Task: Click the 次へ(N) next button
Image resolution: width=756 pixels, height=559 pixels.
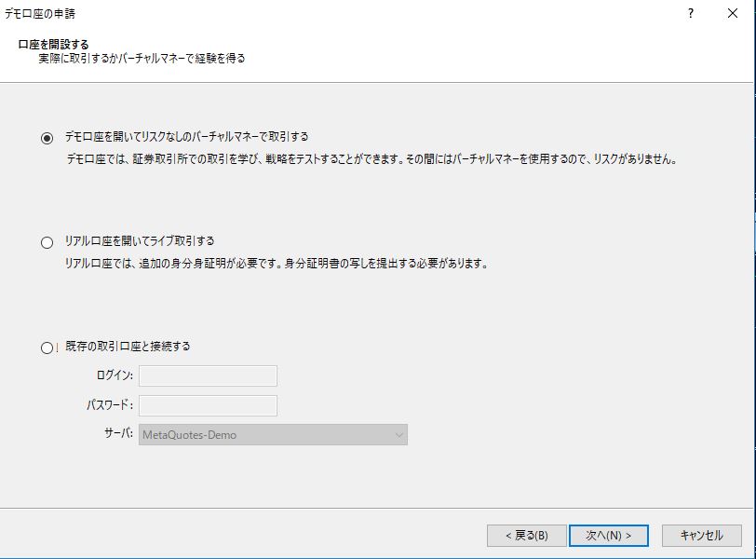Action: click(609, 536)
